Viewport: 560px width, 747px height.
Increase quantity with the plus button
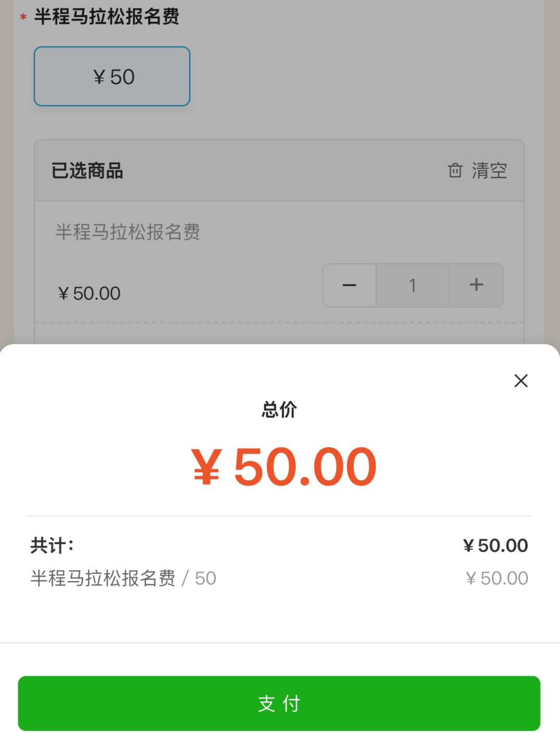[x=476, y=285]
